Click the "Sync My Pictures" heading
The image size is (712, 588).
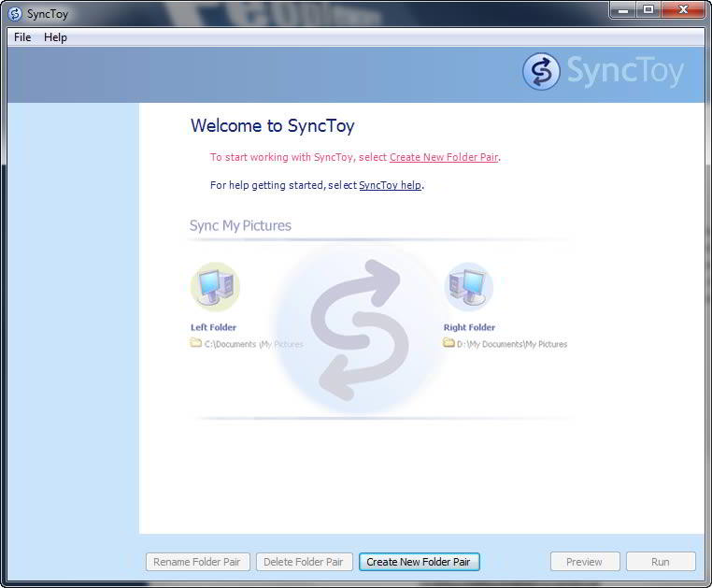240,226
